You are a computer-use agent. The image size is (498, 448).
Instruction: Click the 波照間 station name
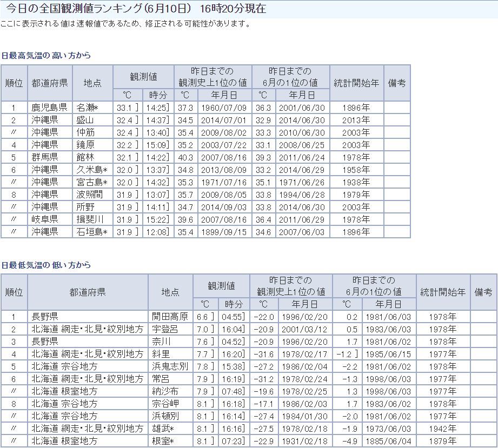coord(89,195)
